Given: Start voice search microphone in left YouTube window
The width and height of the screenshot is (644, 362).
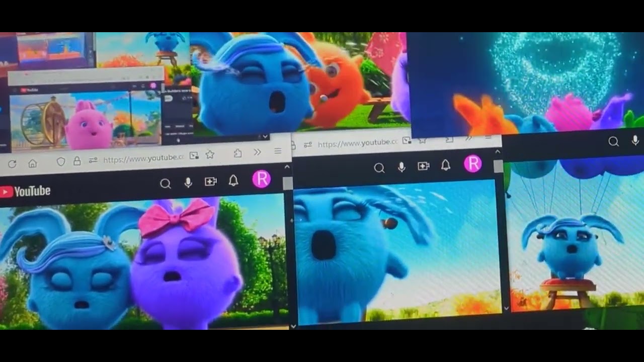Looking at the screenshot, I should (x=188, y=183).
